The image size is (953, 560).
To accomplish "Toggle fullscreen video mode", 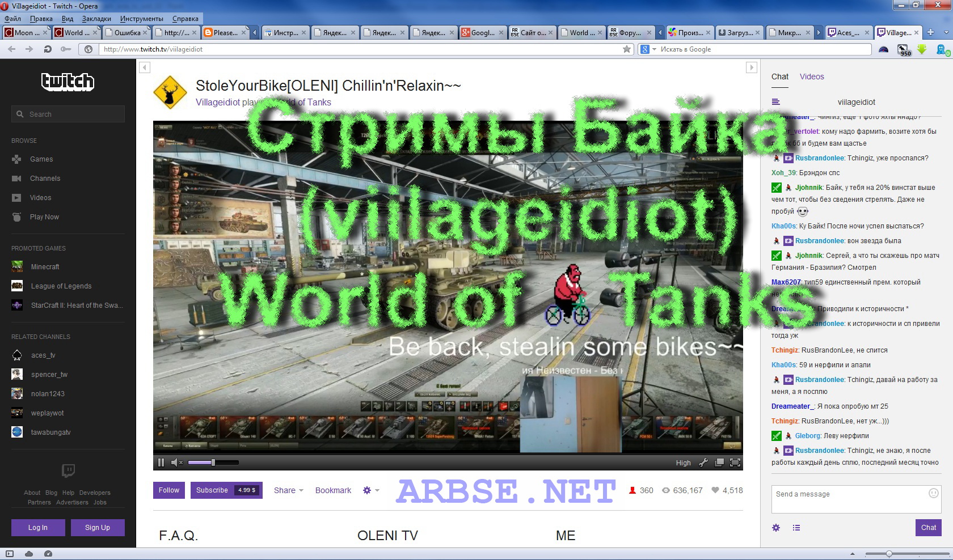I will [x=735, y=463].
